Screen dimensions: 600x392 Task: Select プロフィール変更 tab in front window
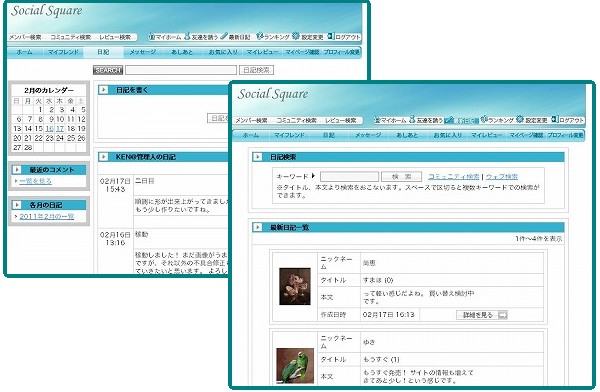566,135
